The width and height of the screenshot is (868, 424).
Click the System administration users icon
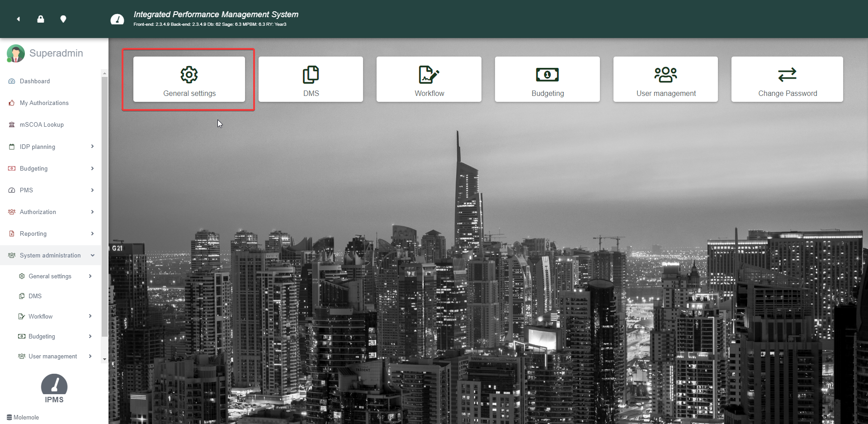click(12, 256)
